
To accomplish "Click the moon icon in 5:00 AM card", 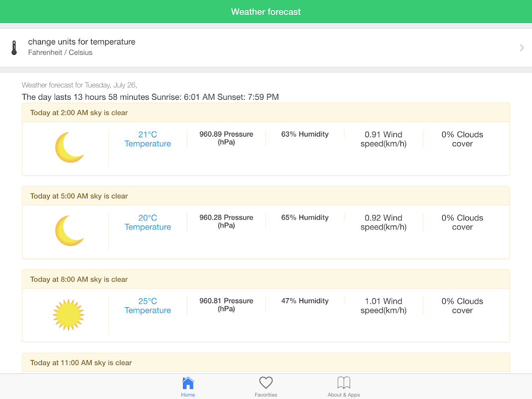I will (69, 231).
